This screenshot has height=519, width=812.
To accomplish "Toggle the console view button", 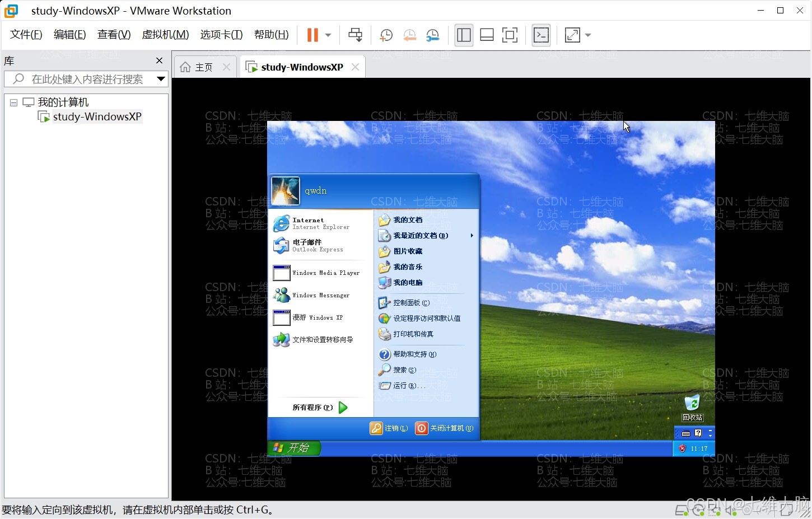I will click(541, 35).
